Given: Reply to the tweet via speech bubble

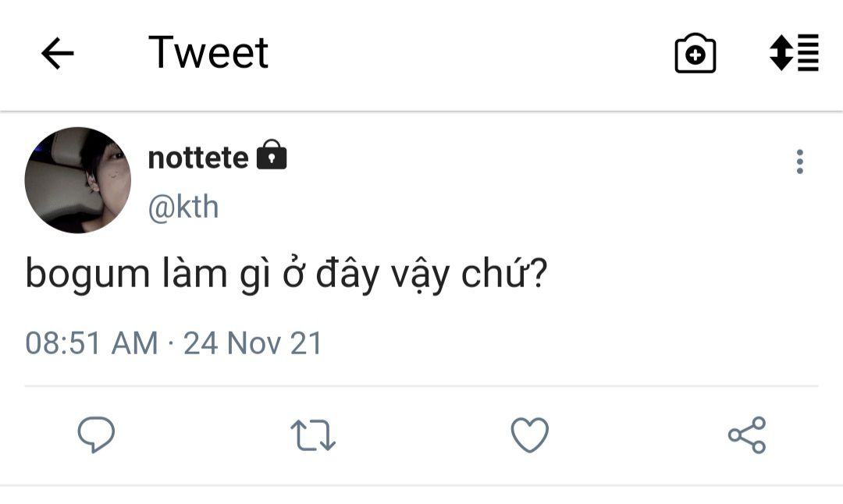Looking at the screenshot, I should (x=96, y=435).
